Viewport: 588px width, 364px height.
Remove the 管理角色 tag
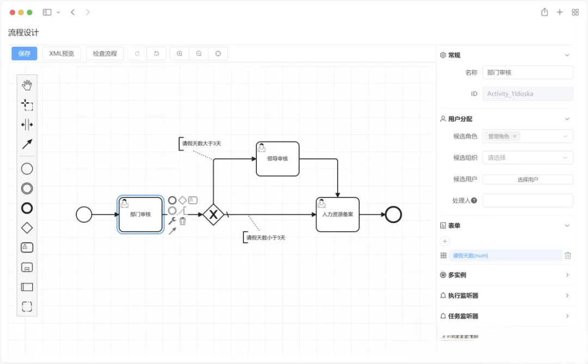pos(514,136)
